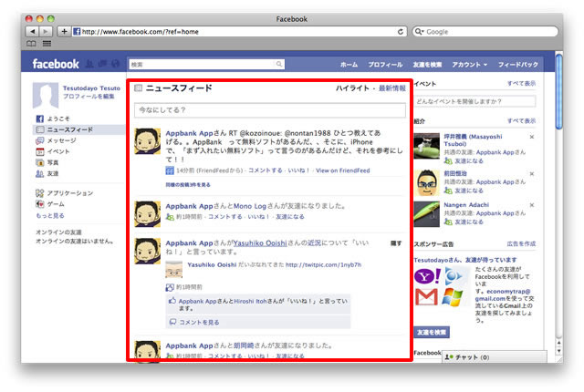Click the scrollbar down arrow
Screen dimensions: 584x392
click(x=558, y=351)
